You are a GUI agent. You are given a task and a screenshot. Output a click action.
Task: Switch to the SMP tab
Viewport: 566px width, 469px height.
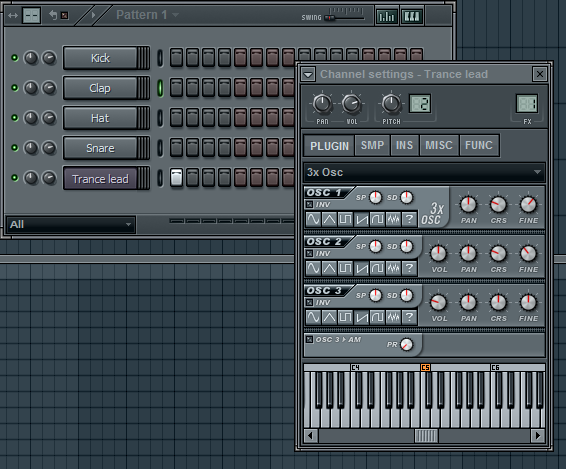(x=372, y=145)
